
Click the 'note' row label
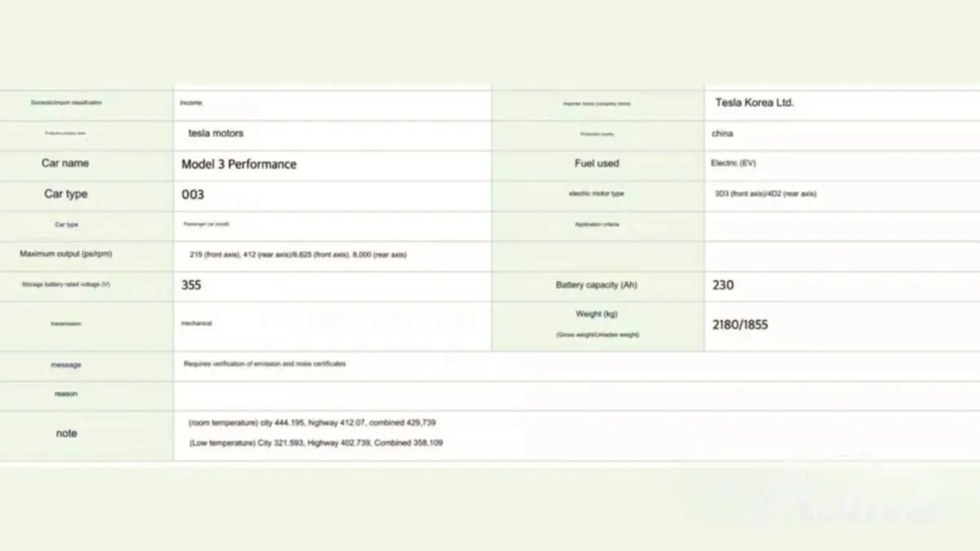click(66, 433)
